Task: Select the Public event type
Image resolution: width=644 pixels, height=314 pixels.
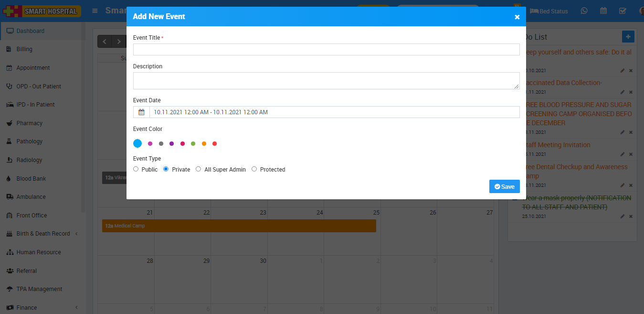Action: [136, 169]
